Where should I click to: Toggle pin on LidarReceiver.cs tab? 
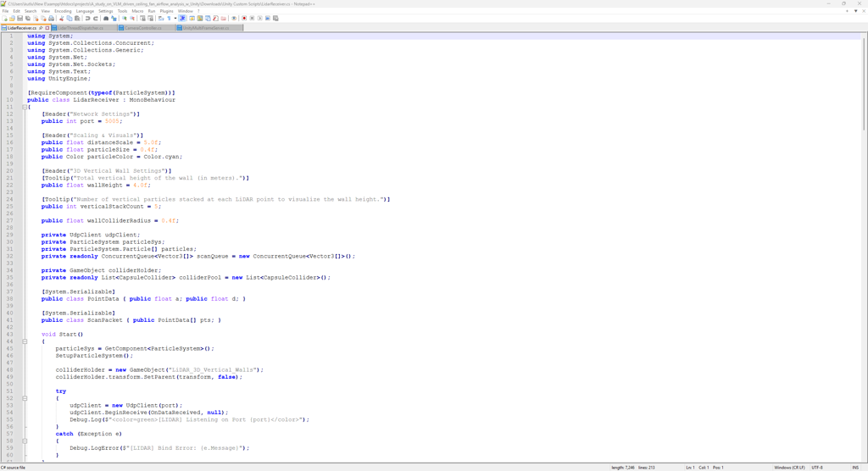tap(41, 28)
